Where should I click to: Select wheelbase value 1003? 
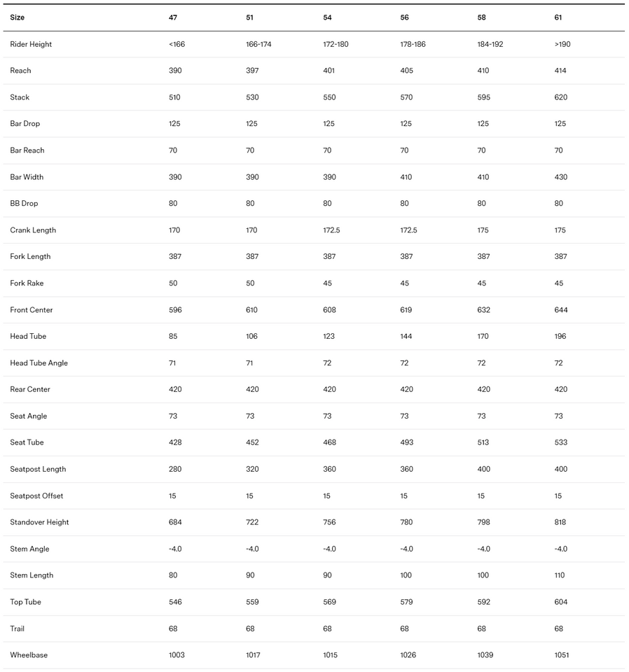coord(177,655)
